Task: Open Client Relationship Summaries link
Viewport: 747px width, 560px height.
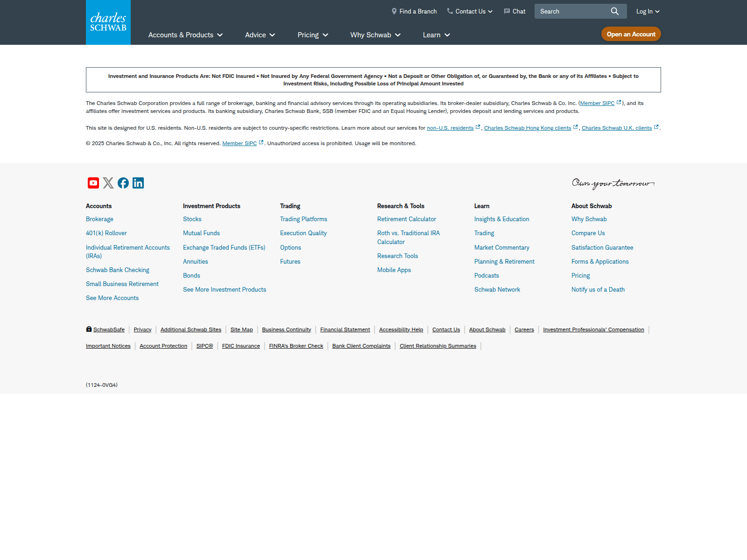Action: [x=438, y=346]
